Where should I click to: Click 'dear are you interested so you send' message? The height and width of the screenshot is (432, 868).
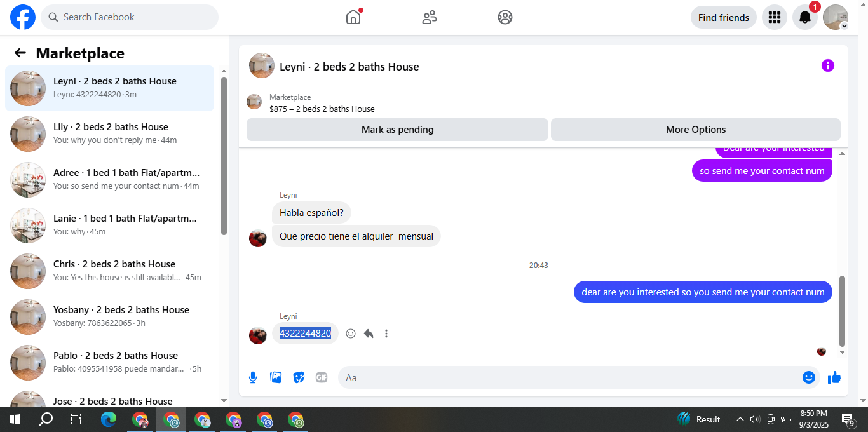coord(703,292)
